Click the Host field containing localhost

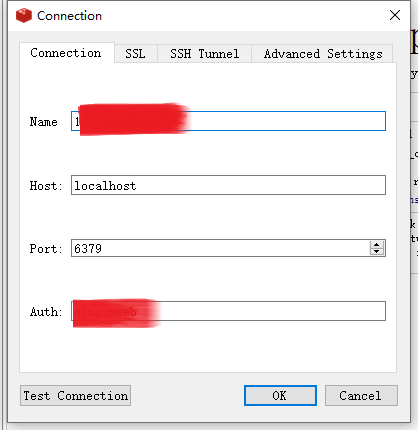click(228, 185)
